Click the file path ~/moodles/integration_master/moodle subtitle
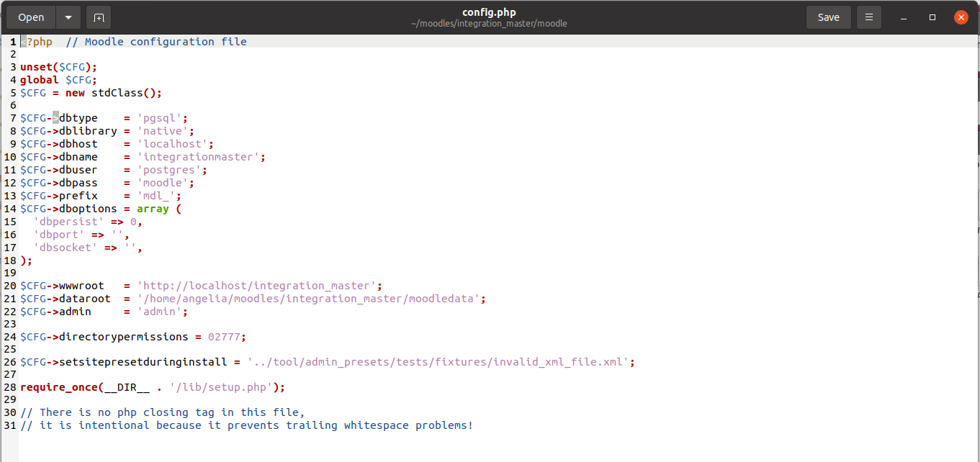This screenshot has height=462, width=980. pos(489,24)
